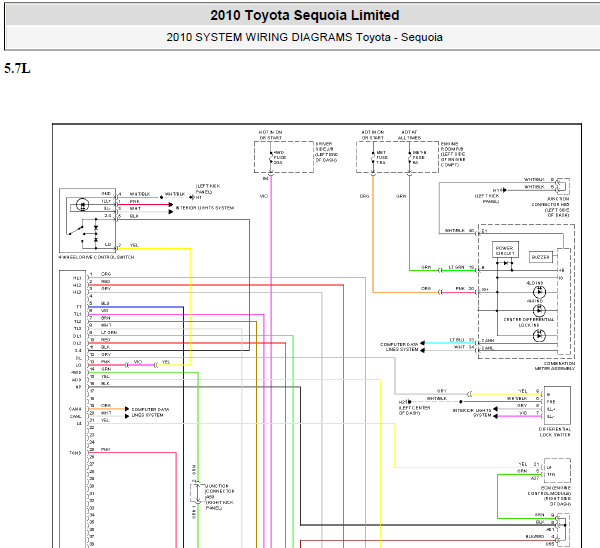Click the 4WD fuse 20A symbol
This screenshot has width=600, height=548.
[271, 157]
